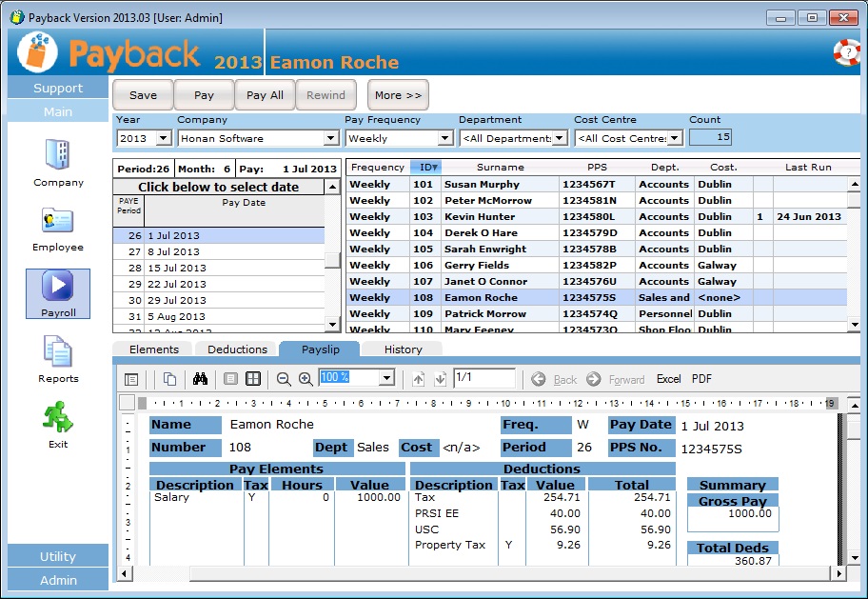This screenshot has height=599, width=868.
Task: Expand the Year dropdown
Action: tap(163, 139)
